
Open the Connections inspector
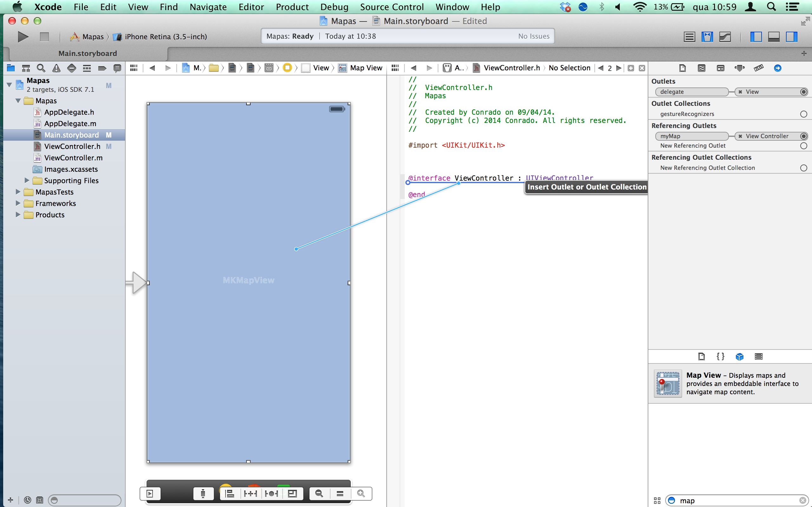pyautogui.click(x=777, y=68)
